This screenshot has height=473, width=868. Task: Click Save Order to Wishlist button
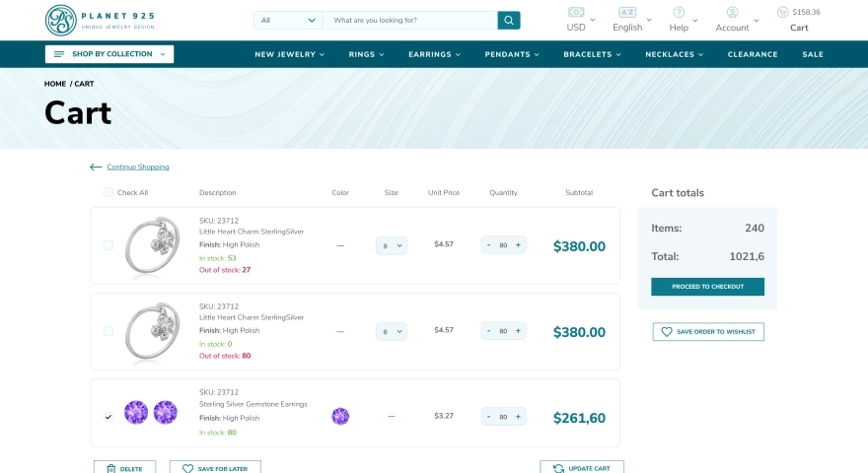(x=708, y=332)
